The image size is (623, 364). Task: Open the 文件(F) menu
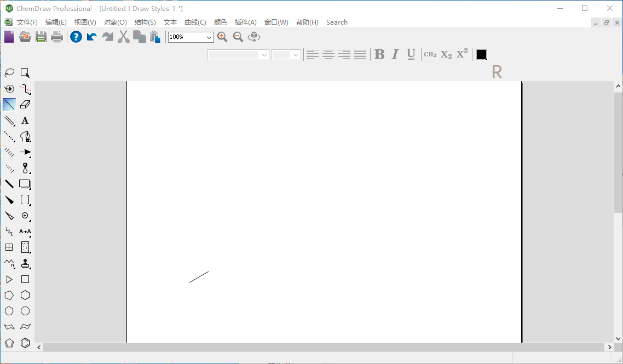27,22
